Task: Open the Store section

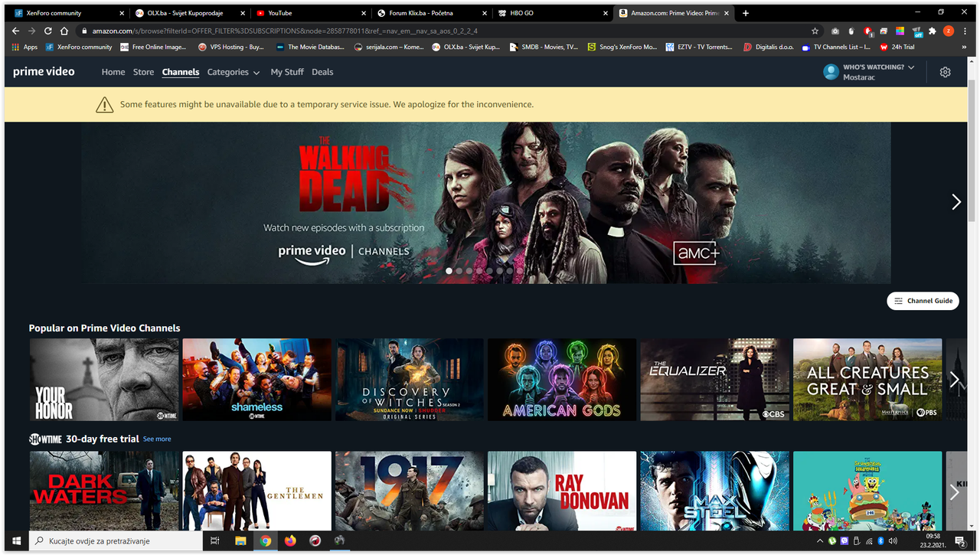Action: pyautogui.click(x=144, y=72)
